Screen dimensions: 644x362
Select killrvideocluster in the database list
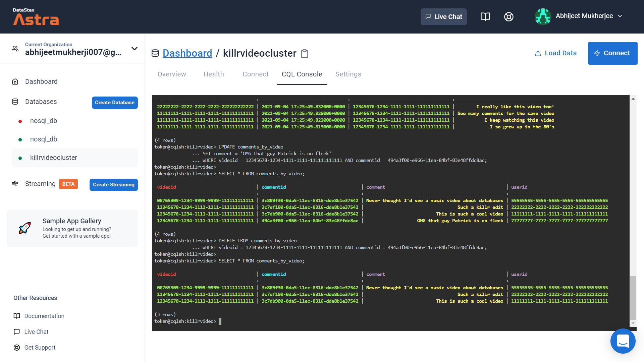point(54,158)
